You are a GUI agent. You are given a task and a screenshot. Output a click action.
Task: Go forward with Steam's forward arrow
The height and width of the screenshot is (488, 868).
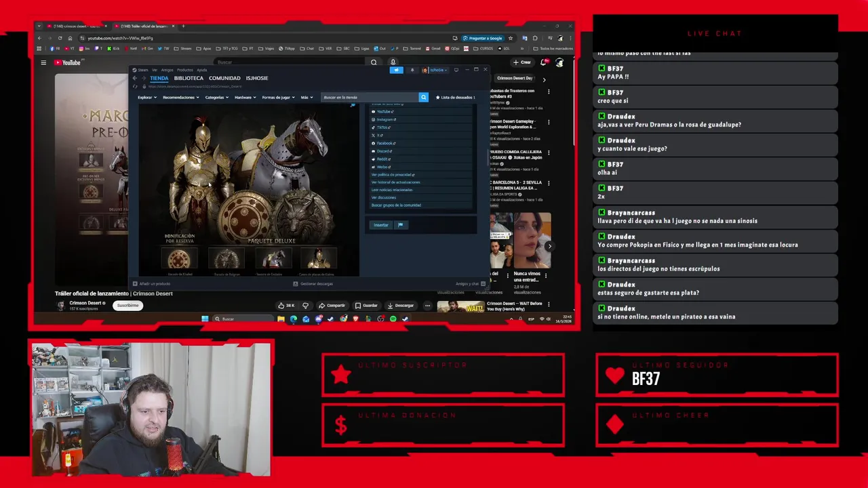(144, 78)
